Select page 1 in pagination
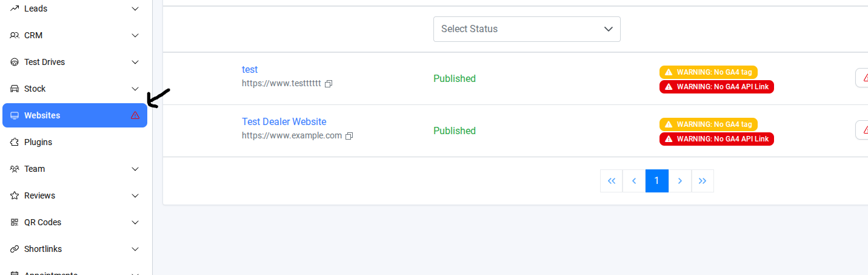Image resolution: width=868 pixels, height=275 pixels. coord(656,181)
